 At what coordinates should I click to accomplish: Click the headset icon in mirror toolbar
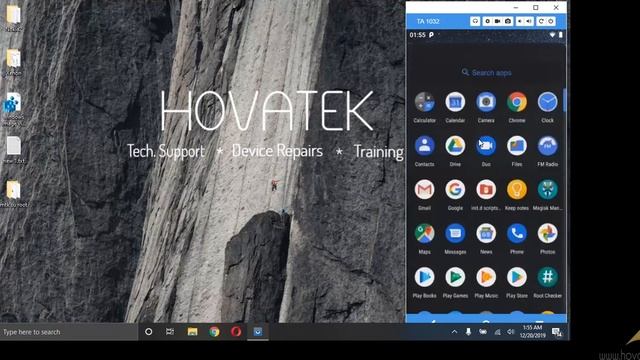tap(475, 21)
